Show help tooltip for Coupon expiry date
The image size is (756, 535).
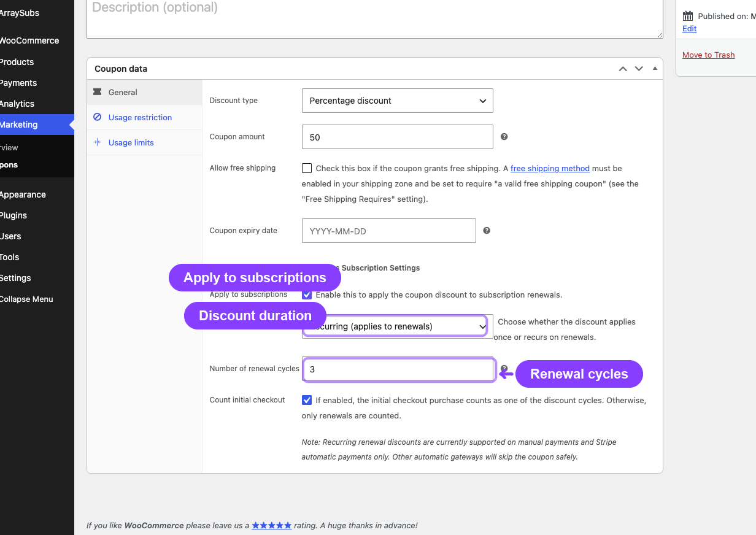[487, 231]
